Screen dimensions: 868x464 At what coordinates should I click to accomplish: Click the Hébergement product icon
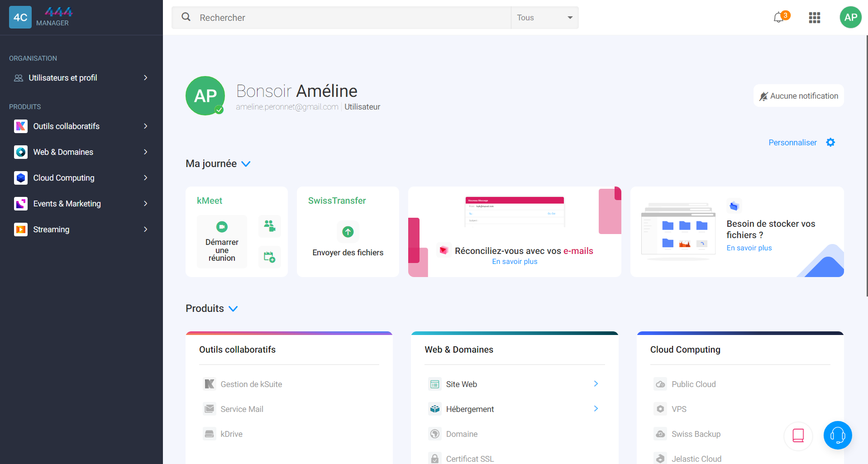pyautogui.click(x=435, y=409)
